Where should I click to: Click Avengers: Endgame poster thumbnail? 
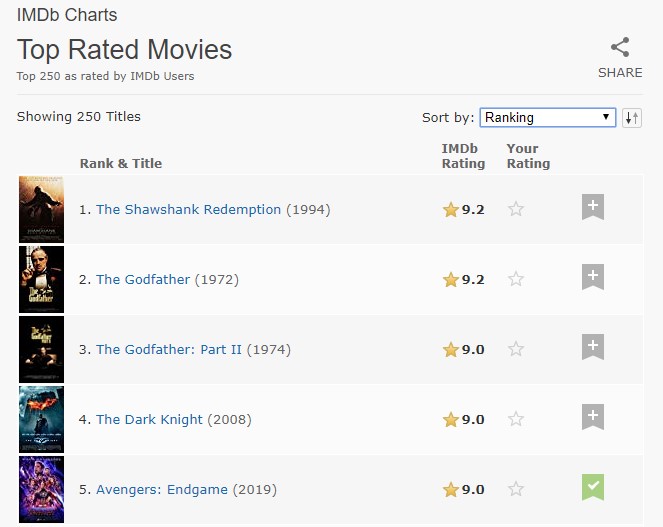(41, 490)
